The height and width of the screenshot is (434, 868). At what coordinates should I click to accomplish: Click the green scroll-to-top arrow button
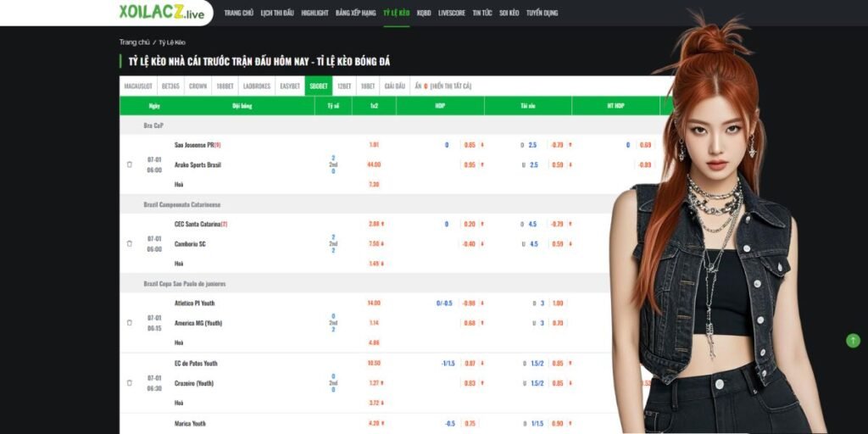pos(853,340)
